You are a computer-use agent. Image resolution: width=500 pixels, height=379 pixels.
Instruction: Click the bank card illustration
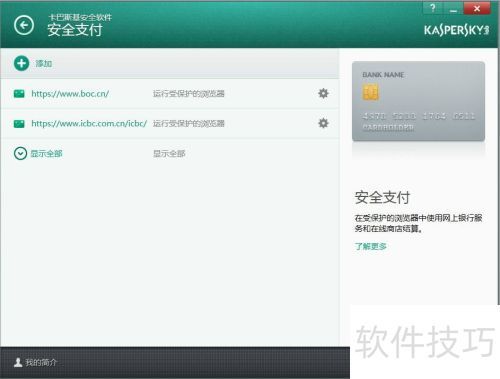[418, 101]
